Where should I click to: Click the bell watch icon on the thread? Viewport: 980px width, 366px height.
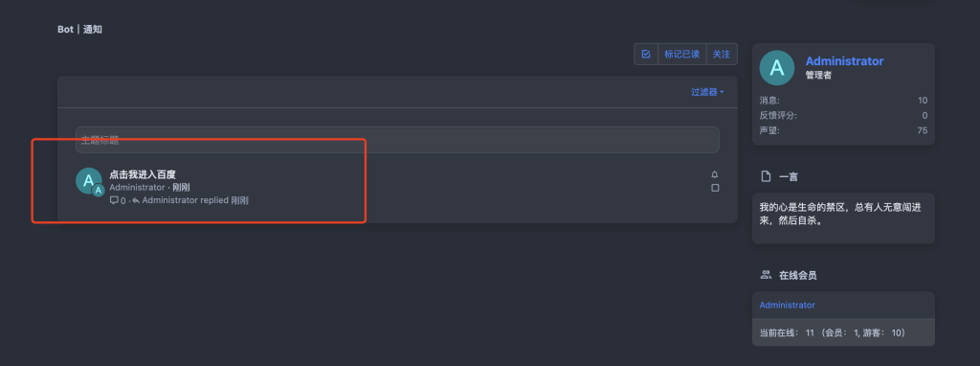pyautogui.click(x=715, y=174)
